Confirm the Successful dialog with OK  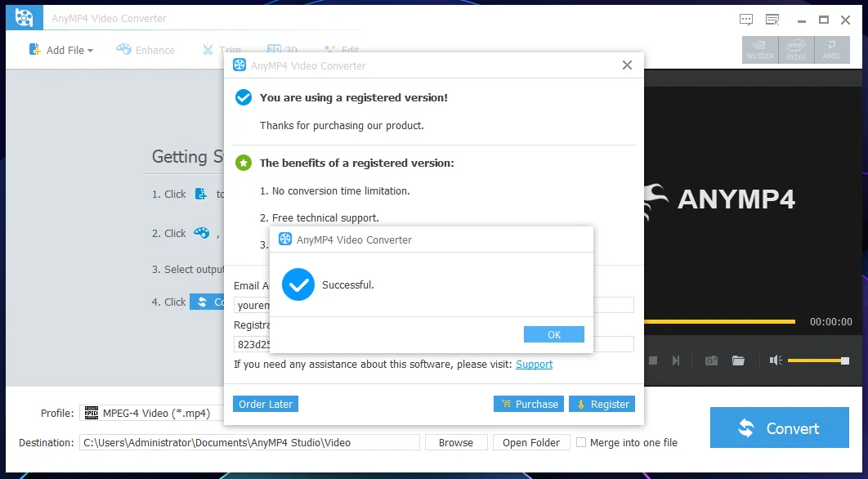[x=554, y=334]
